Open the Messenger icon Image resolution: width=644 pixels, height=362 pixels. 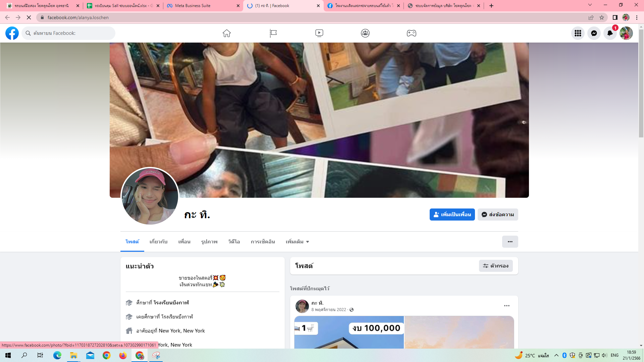pos(594,33)
